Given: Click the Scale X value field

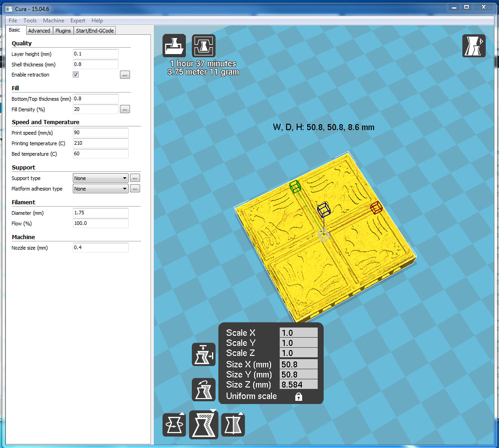Looking at the screenshot, I should 298,333.
